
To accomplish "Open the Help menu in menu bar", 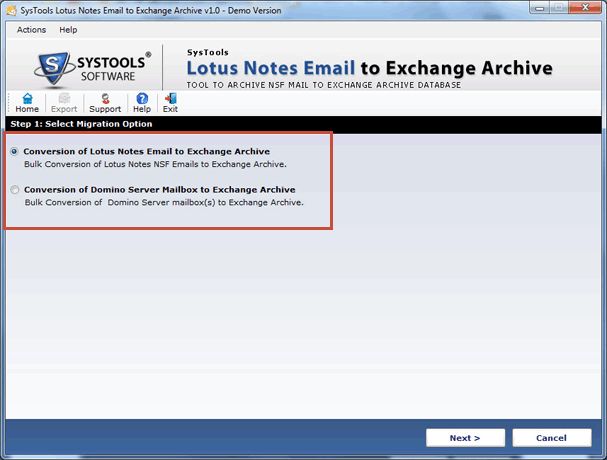I will tap(68, 30).
